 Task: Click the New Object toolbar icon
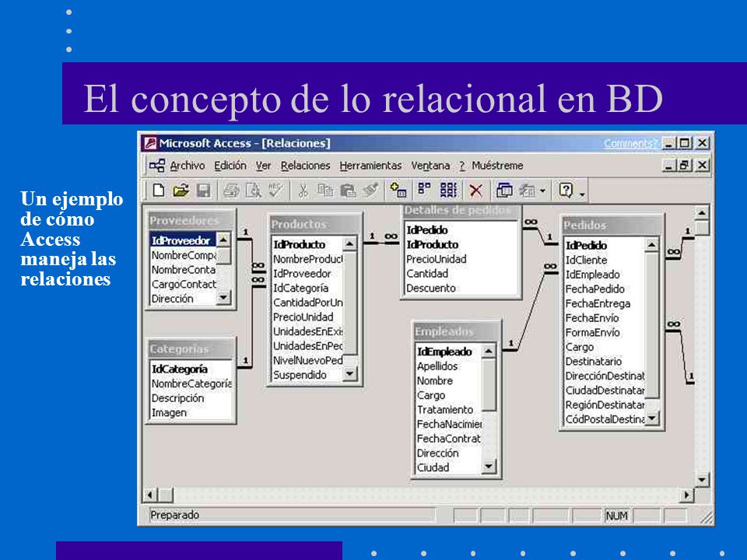pos(527,191)
